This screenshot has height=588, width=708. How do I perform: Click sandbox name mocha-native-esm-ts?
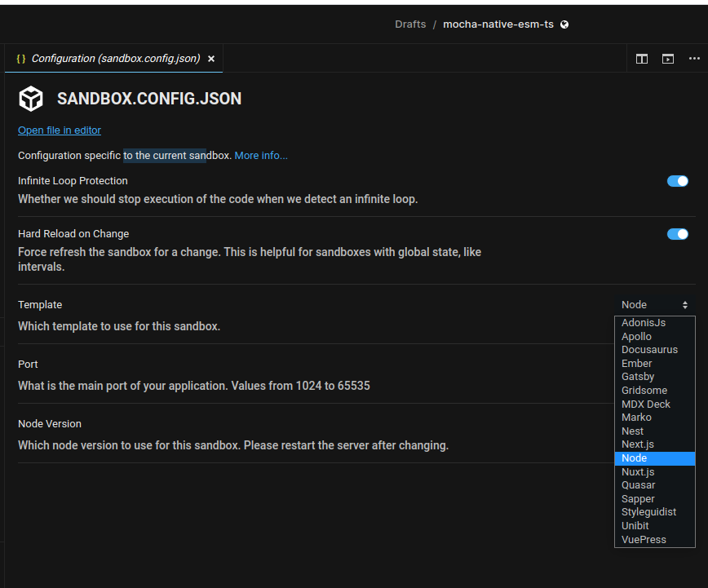tap(498, 24)
